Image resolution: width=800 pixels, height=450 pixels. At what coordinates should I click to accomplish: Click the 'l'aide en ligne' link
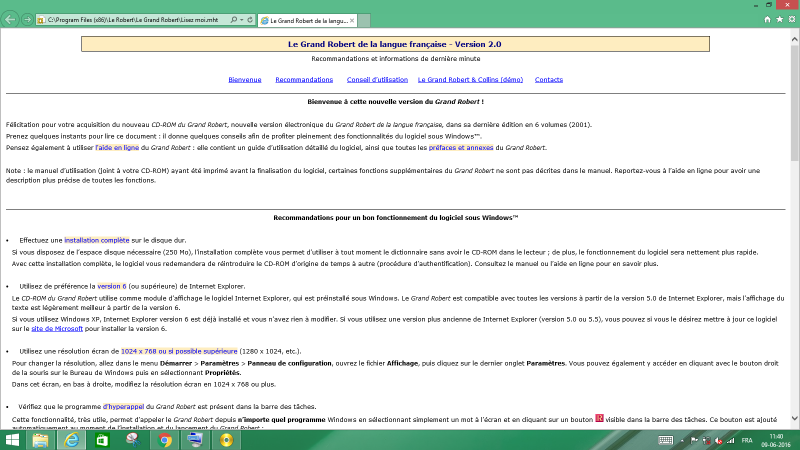point(117,147)
